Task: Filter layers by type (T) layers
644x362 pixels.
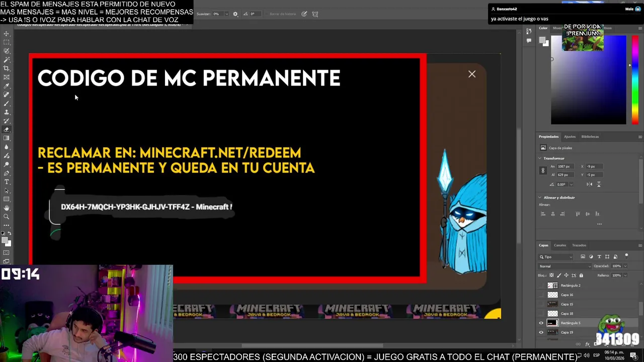Action: 599,256
